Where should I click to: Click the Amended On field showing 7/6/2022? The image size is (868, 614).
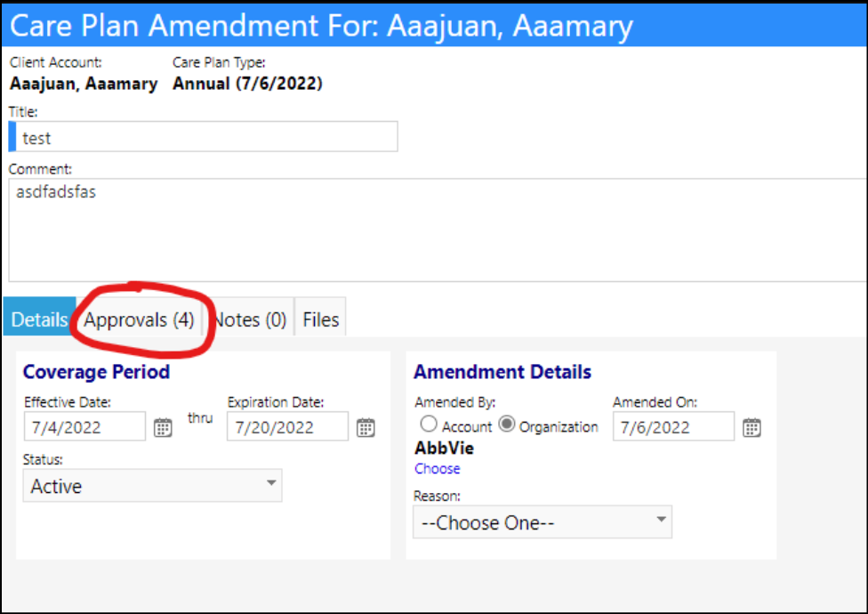pos(673,426)
